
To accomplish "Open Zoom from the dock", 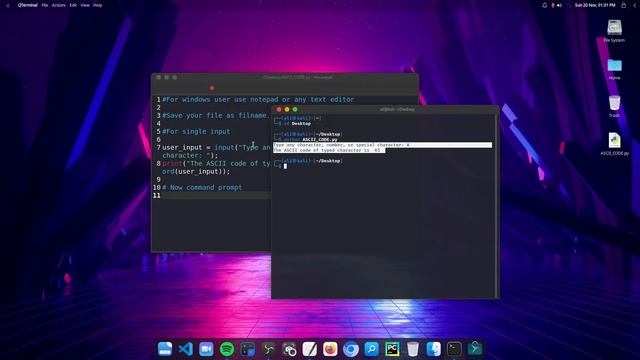I will coord(206,349).
